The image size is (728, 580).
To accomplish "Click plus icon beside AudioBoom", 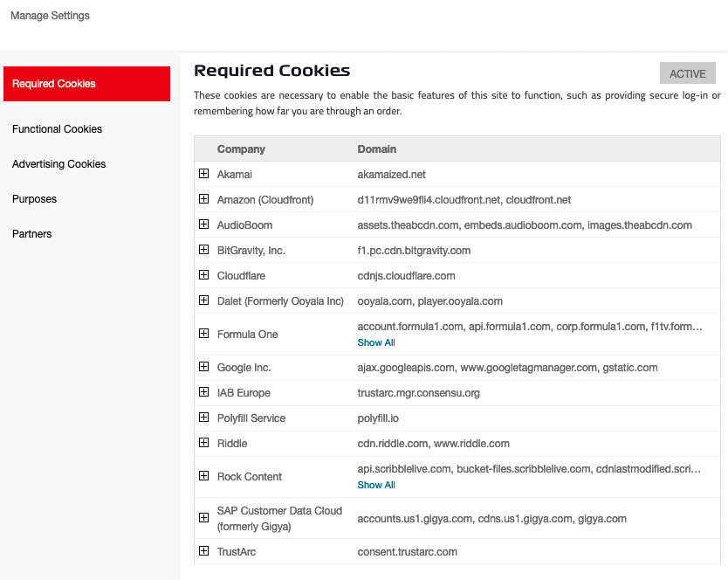I will (x=204, y=224).
